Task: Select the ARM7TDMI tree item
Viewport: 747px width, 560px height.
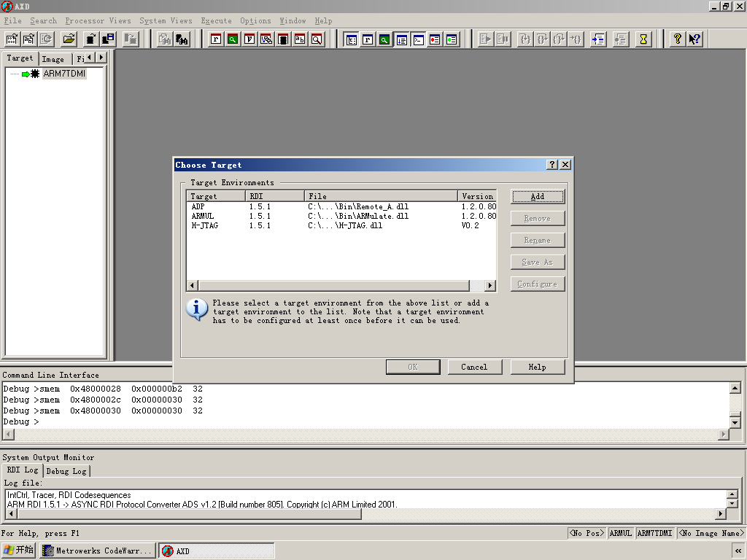Action: 64,74
